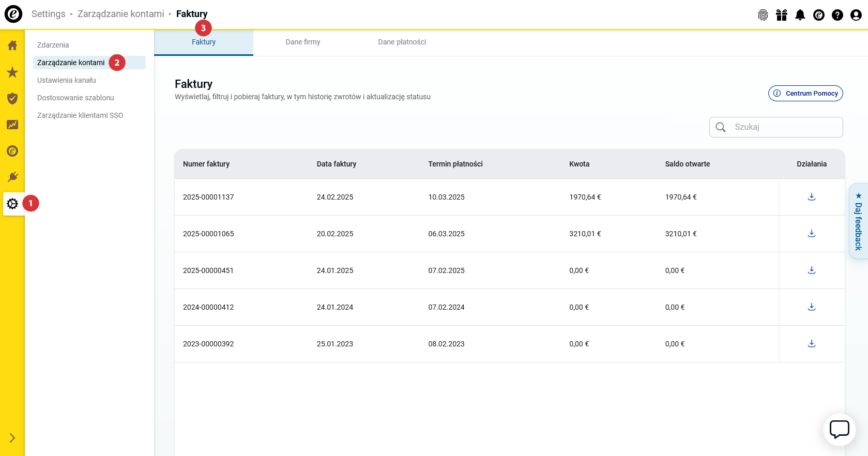This screenshot has width=868, height=456.
Task: Select Ustawienia kanału in the settings menu
Action: pos(67,80)
